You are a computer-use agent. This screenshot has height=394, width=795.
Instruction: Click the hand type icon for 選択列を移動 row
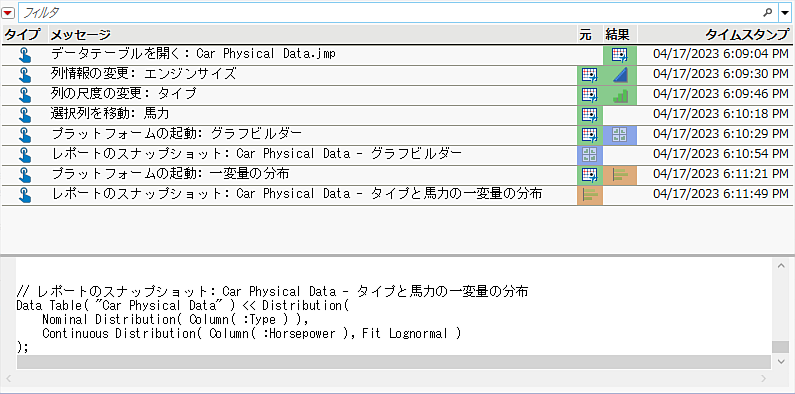(x=24, y=115)
